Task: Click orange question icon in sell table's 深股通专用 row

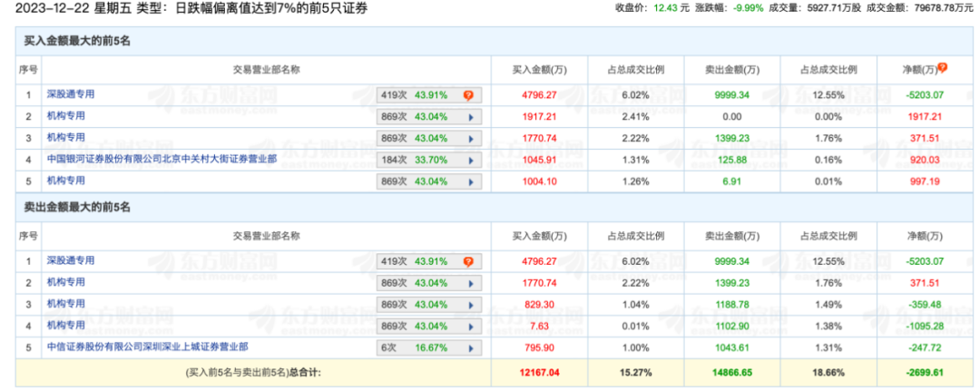Action: (x=468, y=262)
